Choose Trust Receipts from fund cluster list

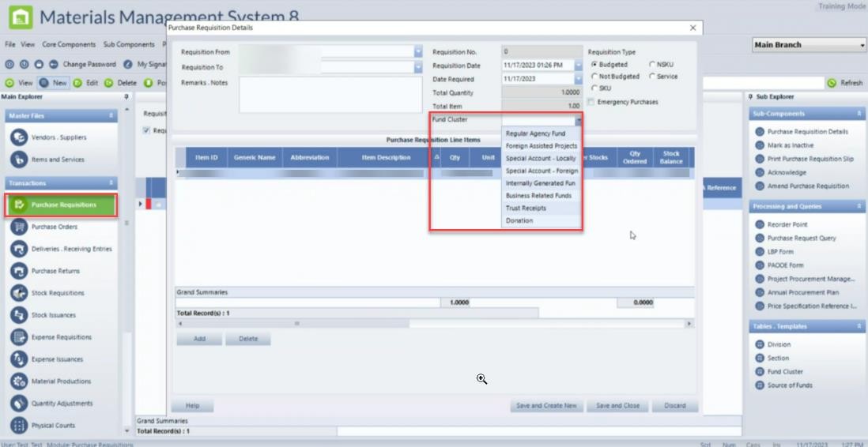[x=526, y=208]
